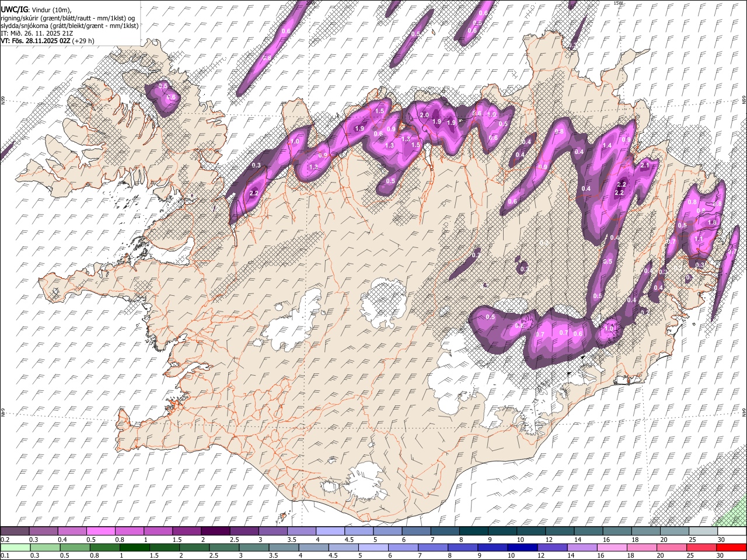Select the darkest green swatch labeled 1 in the lower row

click(x=135, y=548)
